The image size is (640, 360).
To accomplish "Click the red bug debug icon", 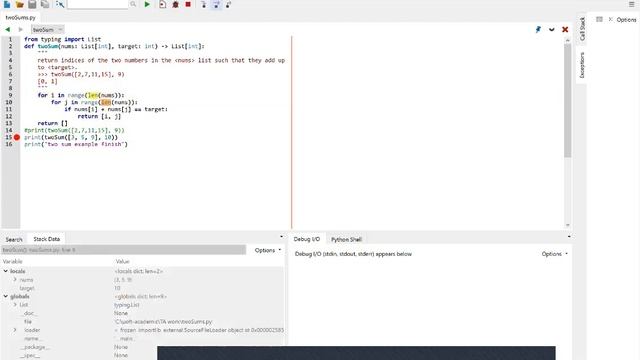I will click(x=176, y=4).
